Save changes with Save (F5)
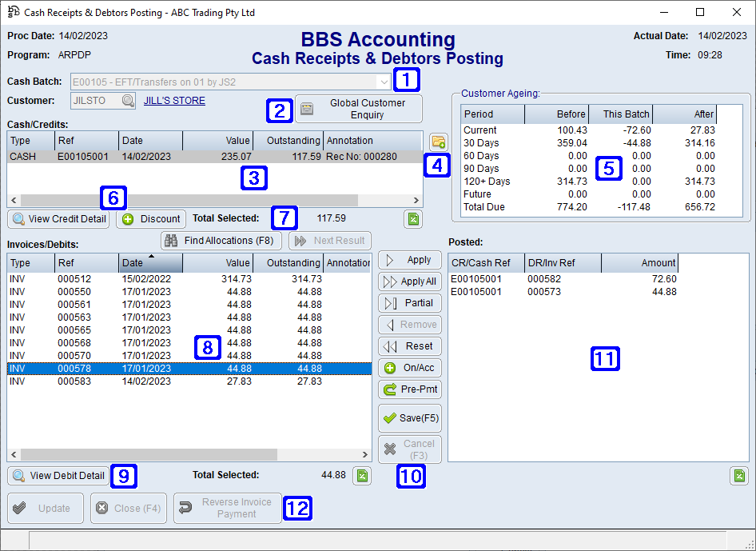756x551 pixels. (409, 417)
